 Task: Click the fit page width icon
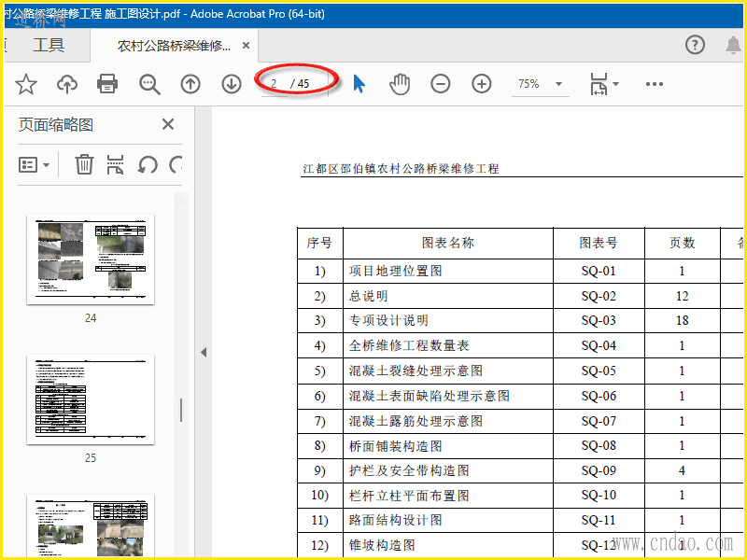599,84
